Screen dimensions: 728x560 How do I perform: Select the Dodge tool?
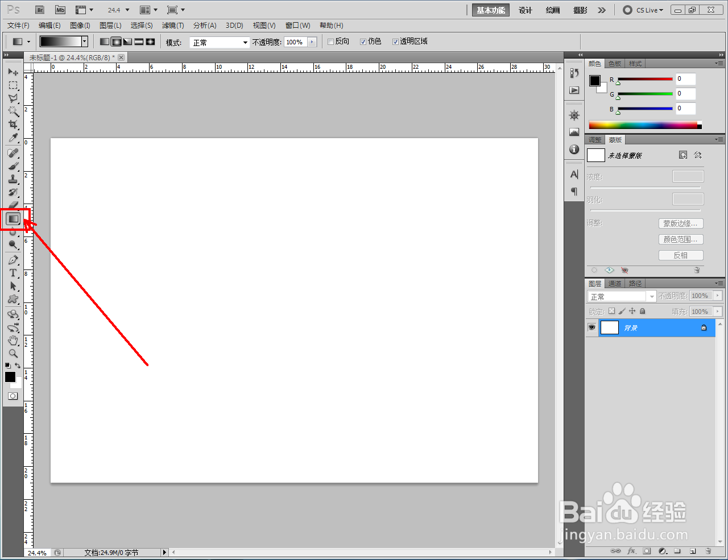point(13,244)
